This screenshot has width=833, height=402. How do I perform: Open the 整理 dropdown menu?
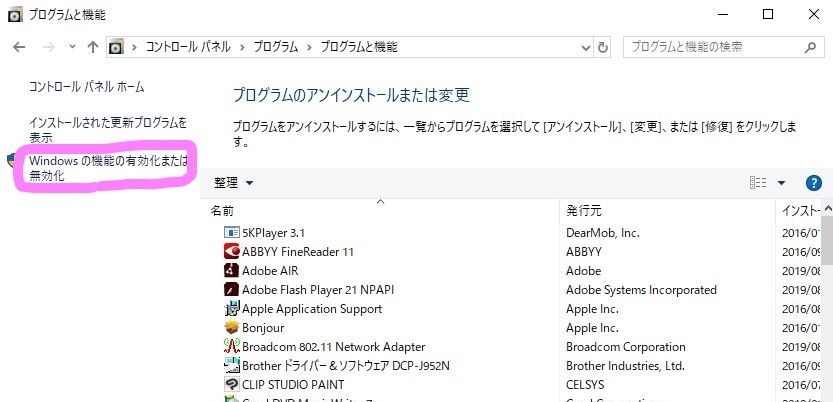pyautogui.click(x=234, y=183)
